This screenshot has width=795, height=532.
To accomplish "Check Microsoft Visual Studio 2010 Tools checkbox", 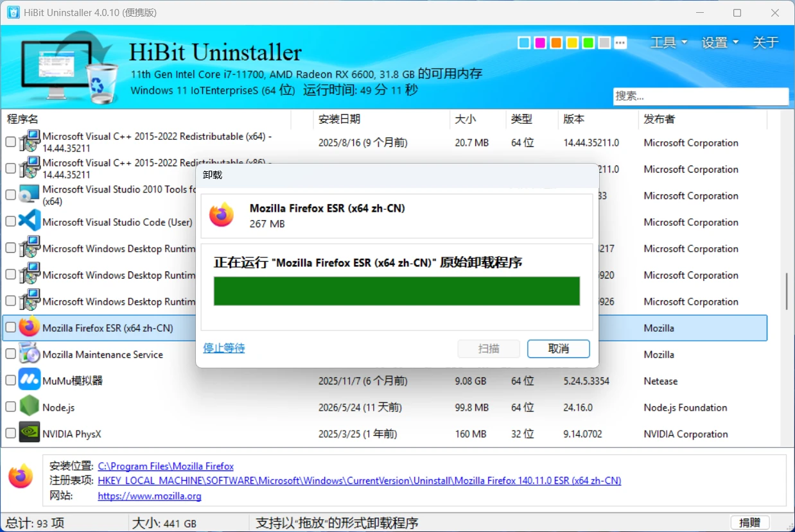I will (x=10, y=195).
